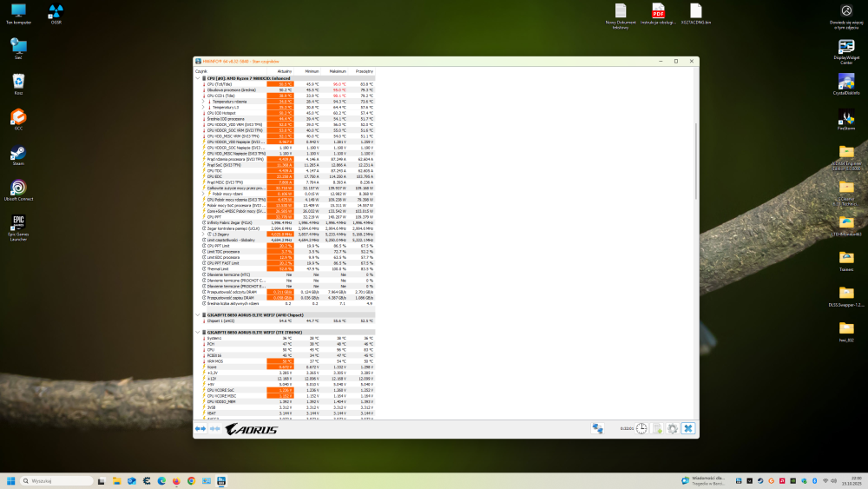This screenshot has width=868, height=489.
Task: Click the Windows Start button on taskbar
Action: (11, 480)
